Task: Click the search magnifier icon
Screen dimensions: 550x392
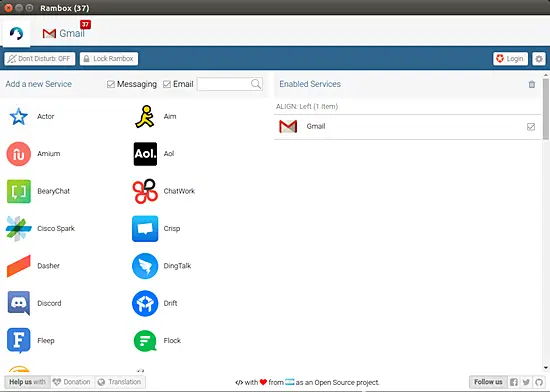Action: (256, 84)
